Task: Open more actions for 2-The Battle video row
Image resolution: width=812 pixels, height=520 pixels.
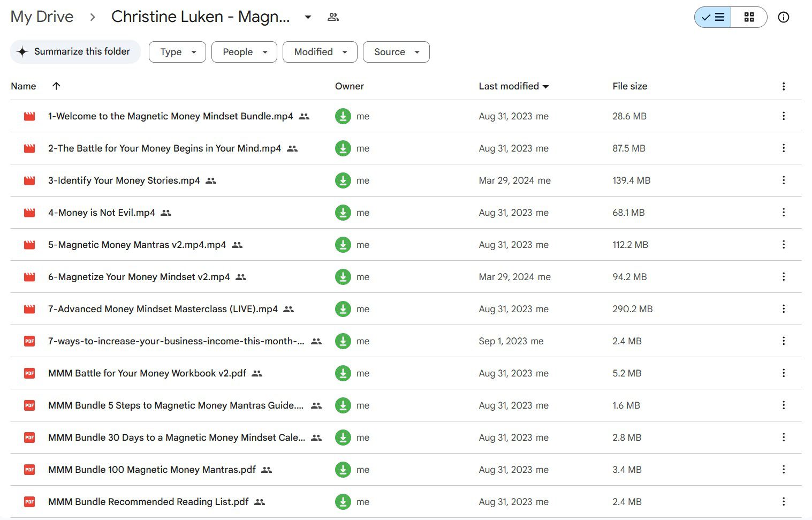Action: (x=784, y=148)
